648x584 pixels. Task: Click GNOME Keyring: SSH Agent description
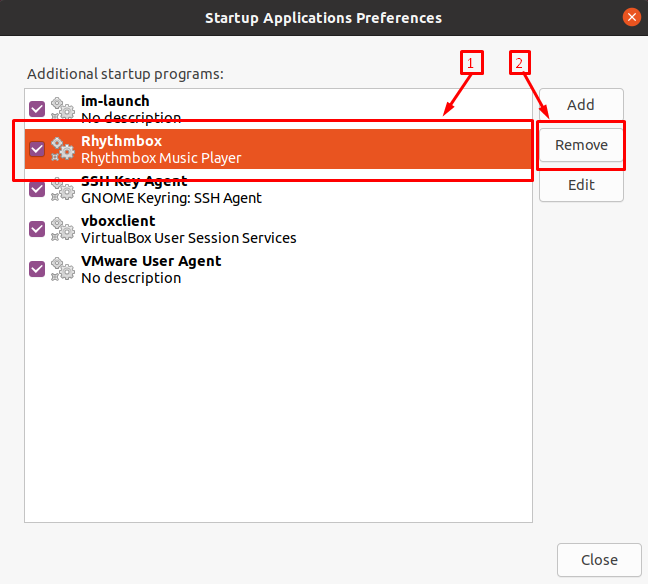172,198
